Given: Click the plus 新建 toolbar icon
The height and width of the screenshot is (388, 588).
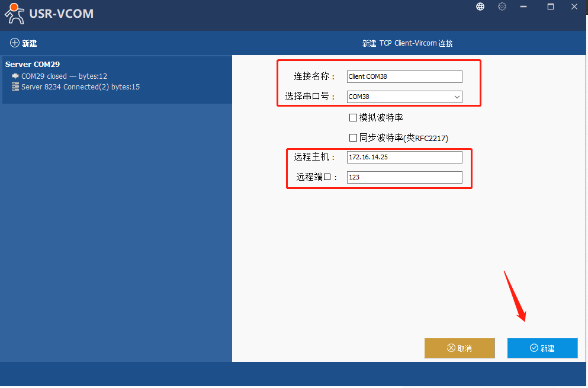Looking at the screenshot, I should click(15, 43).
